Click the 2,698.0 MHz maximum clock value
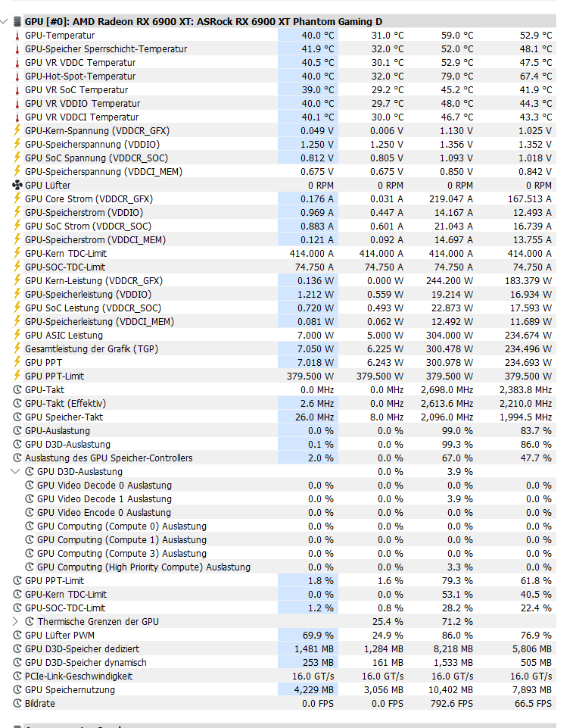Image resolution: width=573 pixels, height=728 pixels. pos(447,389)
